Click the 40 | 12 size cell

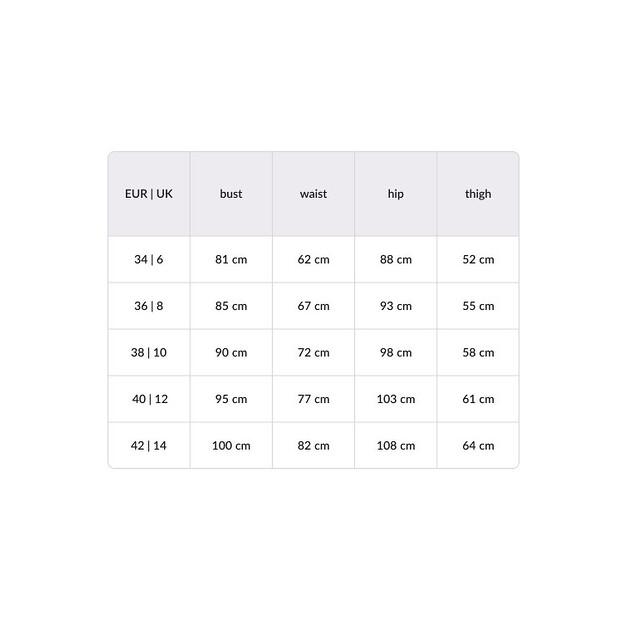pyautogui.click(x=149, y=399)
